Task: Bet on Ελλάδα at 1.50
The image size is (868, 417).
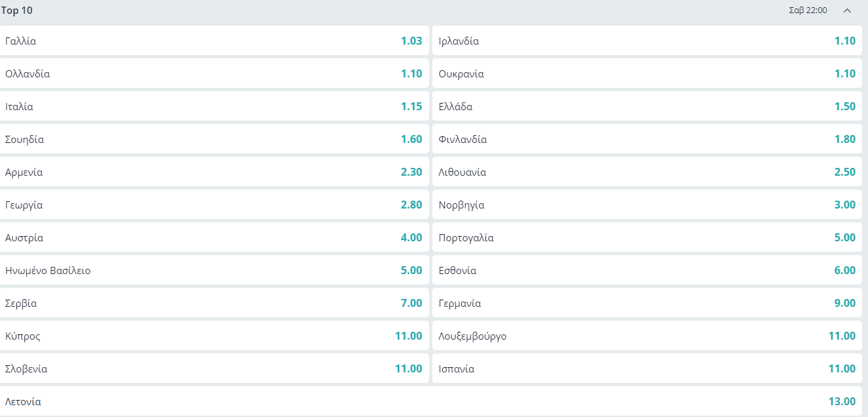Action: (x=647, y=106)
